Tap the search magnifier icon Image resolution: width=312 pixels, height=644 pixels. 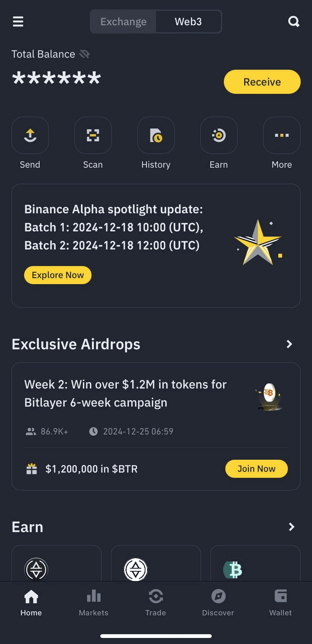pyautogui.click(x=294, y=21)
